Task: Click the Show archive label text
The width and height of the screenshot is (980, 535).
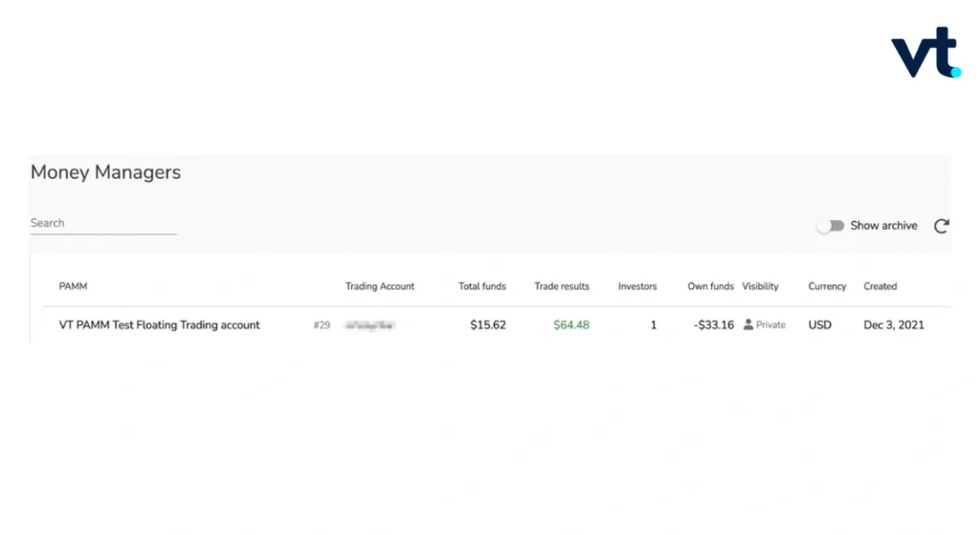Action: point(883,226)
